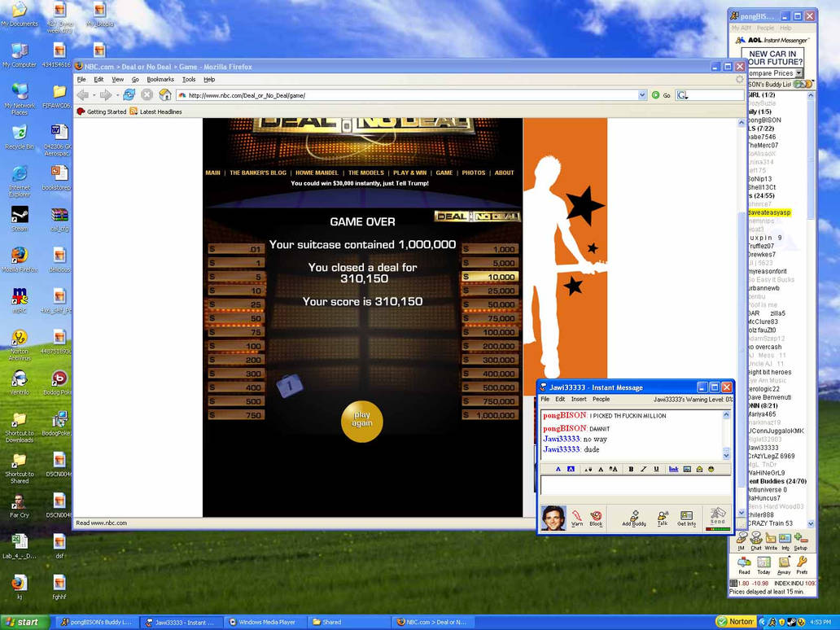The height and width of the screenshot is (630, 840).
Task: Open Forward button history dropdown arrow
Action: (116, 95)
